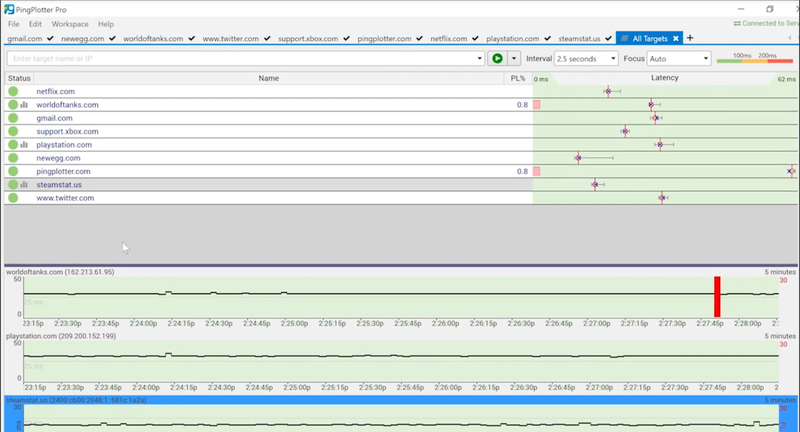Click the 0.8 packet loss value for pingplotter.com

[522, 171]
